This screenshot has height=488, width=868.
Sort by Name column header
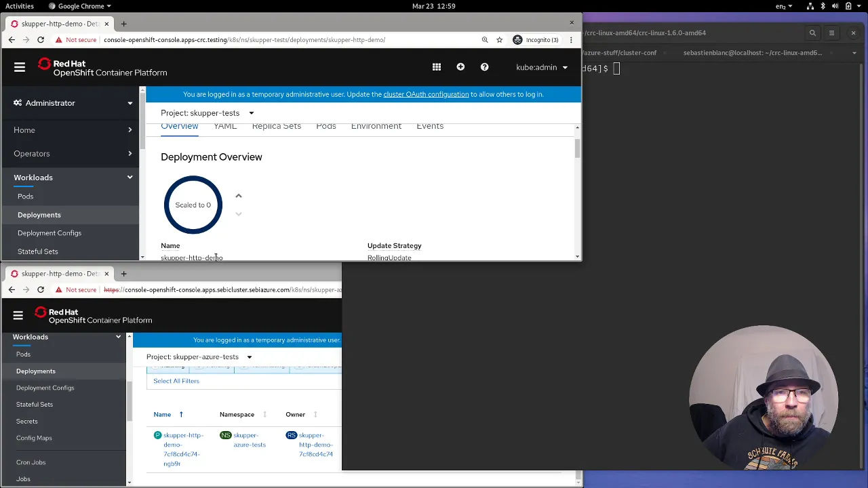coord(162,414)
